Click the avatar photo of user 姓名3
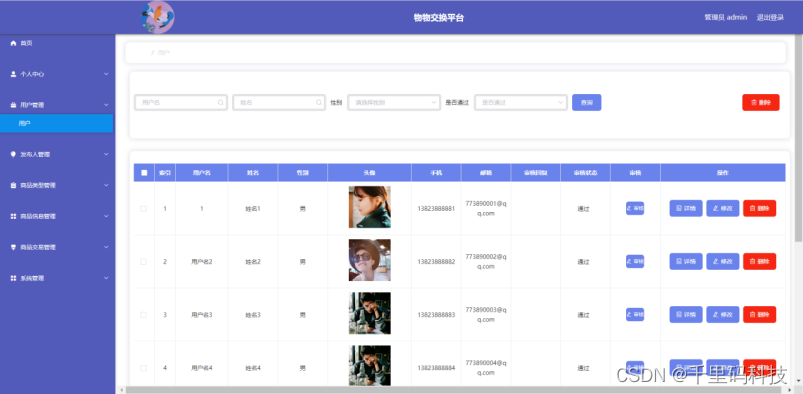 coord(370,313)
